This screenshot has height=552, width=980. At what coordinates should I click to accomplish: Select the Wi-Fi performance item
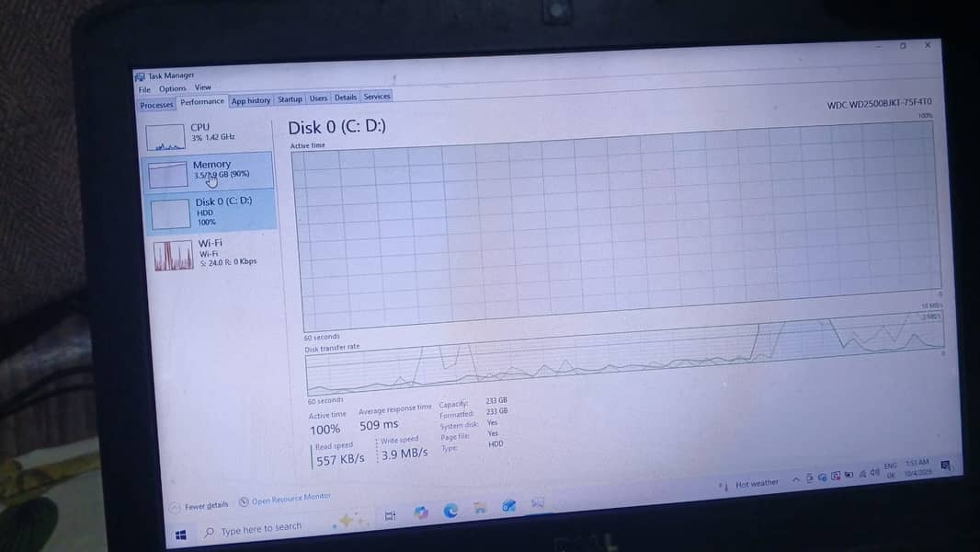214,253
